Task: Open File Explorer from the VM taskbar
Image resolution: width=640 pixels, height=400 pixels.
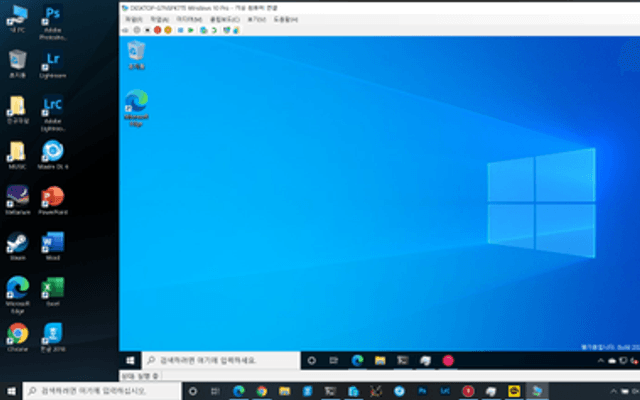Action: (380, 360)
